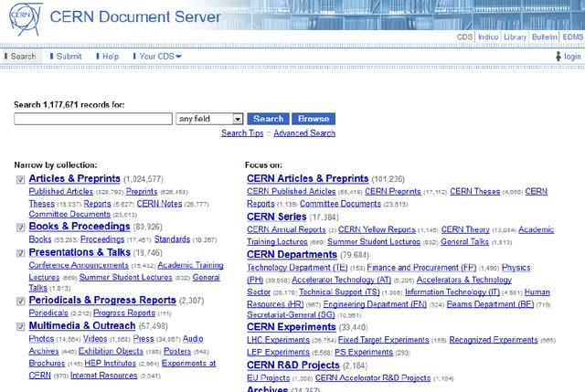Screen dimensions: 585x392
Task: Toggle Books & Proceedings checkbox
Action: (20, 228)
